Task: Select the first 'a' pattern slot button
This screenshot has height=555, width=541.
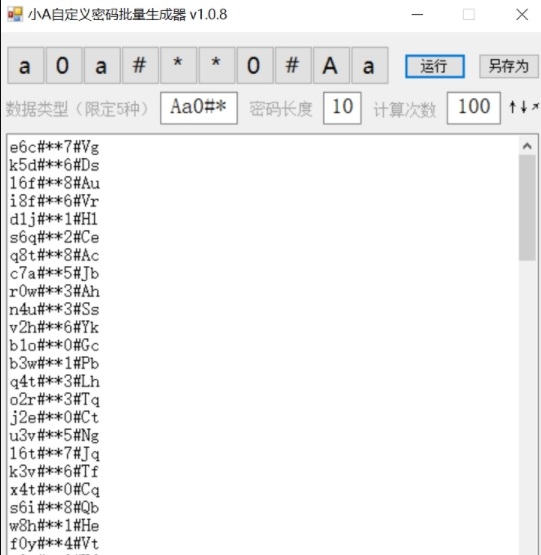Action: pyautogui.click(x=25, y=65)
